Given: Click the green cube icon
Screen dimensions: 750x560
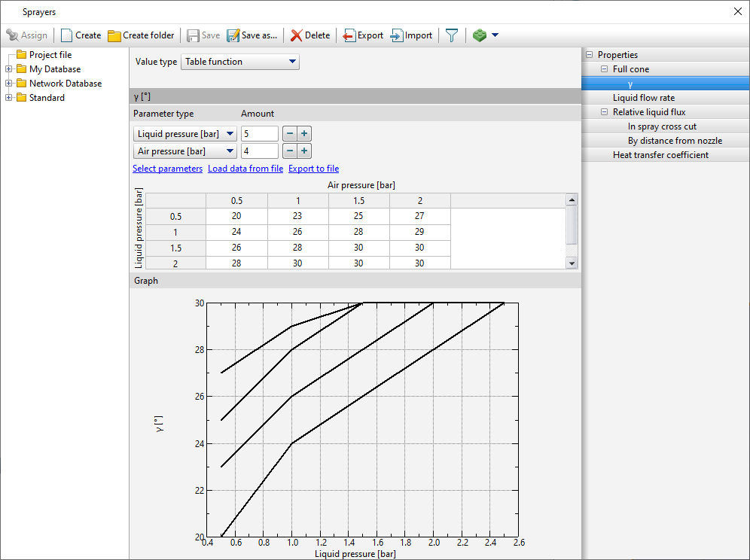Looking at the screenshot, I should [x=479, y=35].
